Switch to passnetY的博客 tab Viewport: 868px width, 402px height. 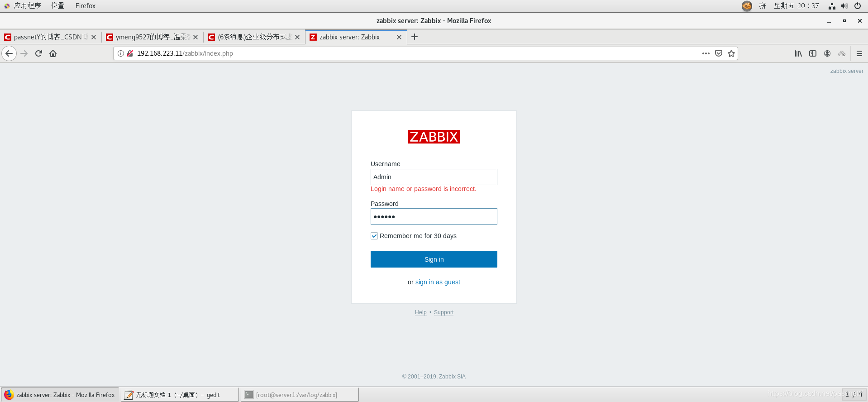click(x=51, y=37)
